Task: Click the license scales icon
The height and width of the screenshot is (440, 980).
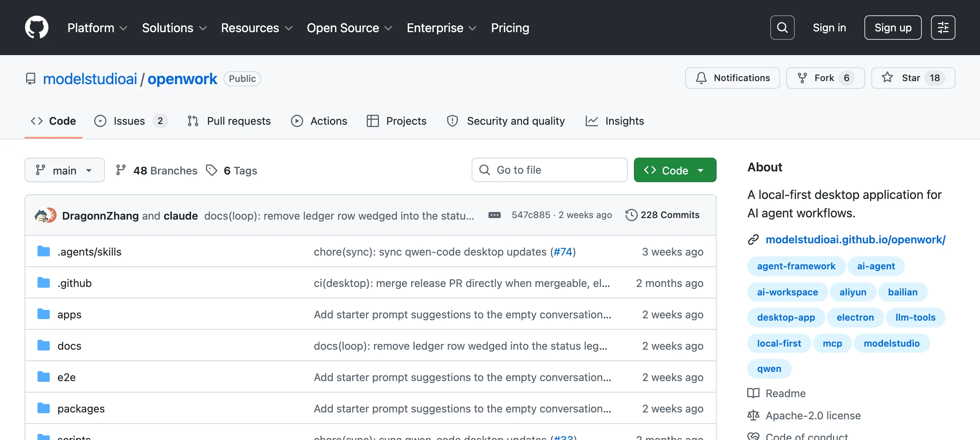Action: click(x=753, y=416)
